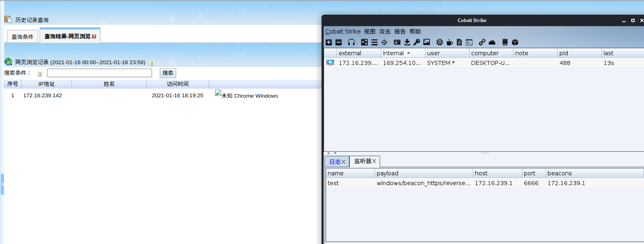Click access time 2021-01-16 18:19:25

coord(177,95)
